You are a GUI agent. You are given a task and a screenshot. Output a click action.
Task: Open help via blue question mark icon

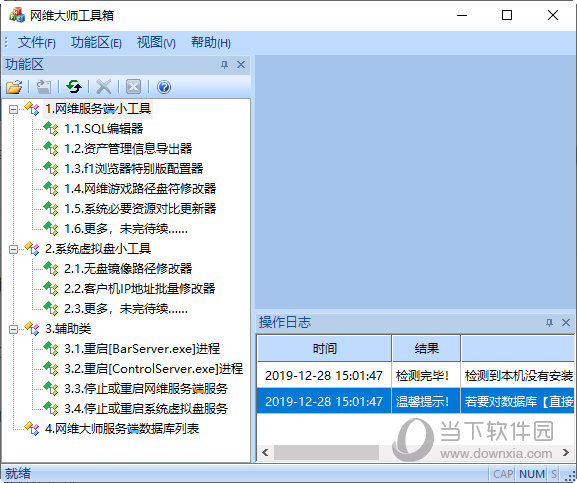click(x=164, y=87)
